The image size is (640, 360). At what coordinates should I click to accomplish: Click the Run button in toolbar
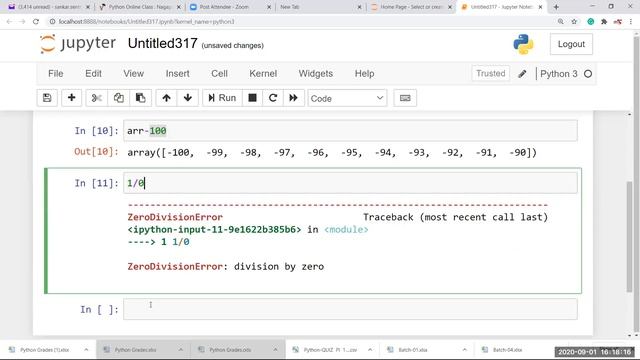tap(222, 98)
